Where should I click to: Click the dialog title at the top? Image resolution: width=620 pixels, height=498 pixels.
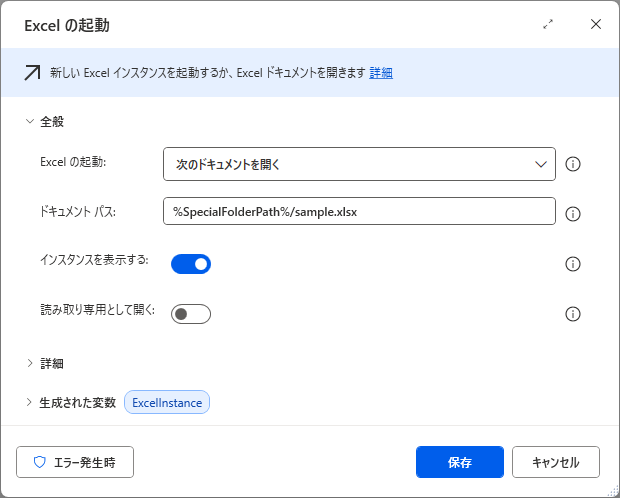click(66, 25)
